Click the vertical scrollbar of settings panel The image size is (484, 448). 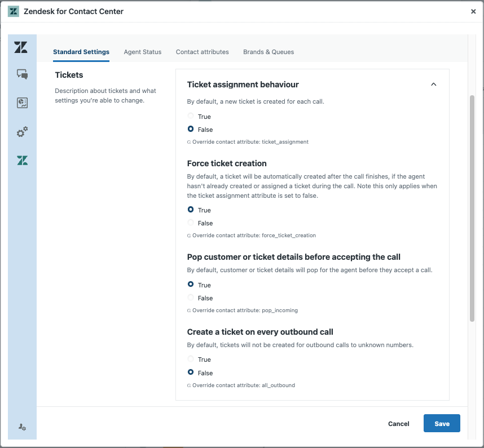pos(472,209)
